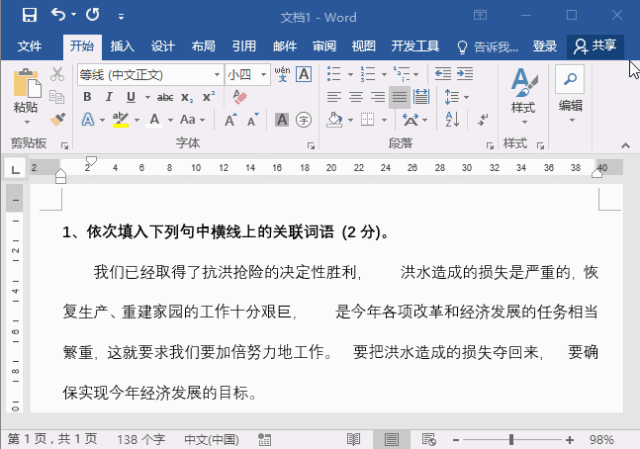Open the 样式 styles gallery
Screen dimensions: 640x449
[x=524, y=96]
